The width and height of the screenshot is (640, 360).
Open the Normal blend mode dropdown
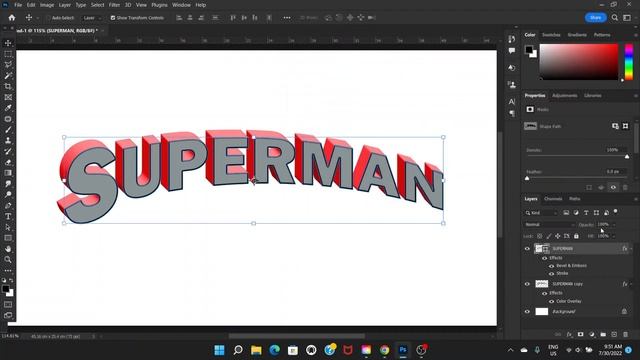pos(550,224)
